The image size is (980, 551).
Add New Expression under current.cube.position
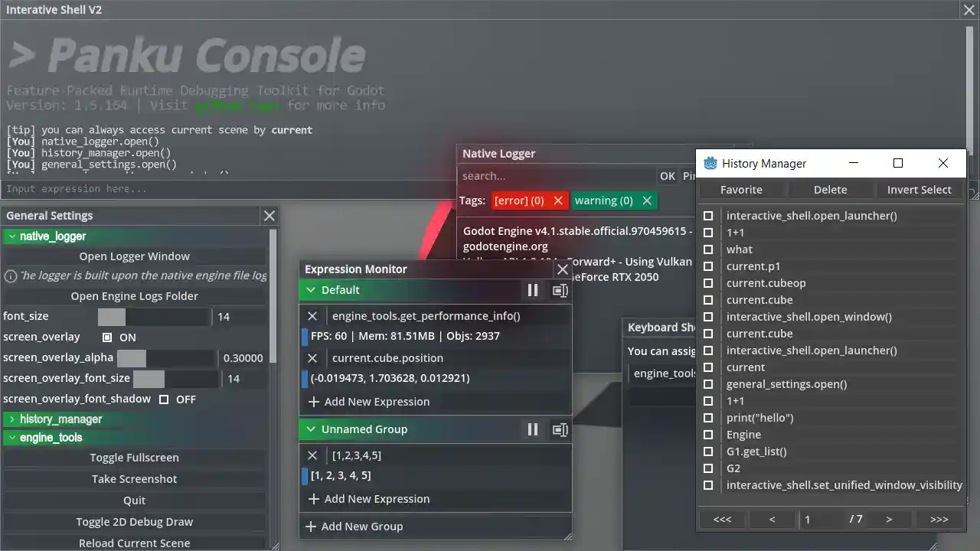[368, 401]
